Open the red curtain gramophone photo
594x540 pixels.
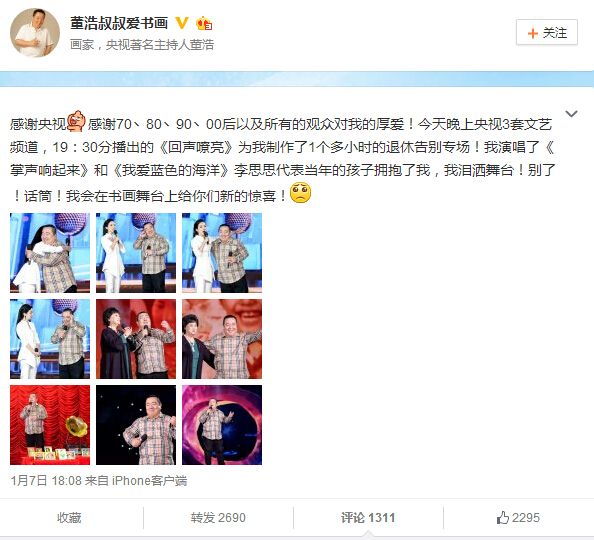point(50,425)
